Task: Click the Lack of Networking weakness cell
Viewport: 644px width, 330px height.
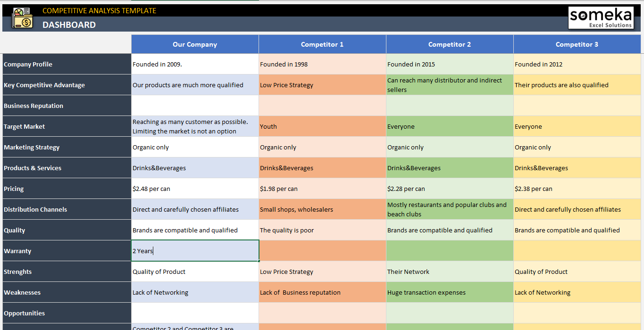Action: click(x=195, y=292)
